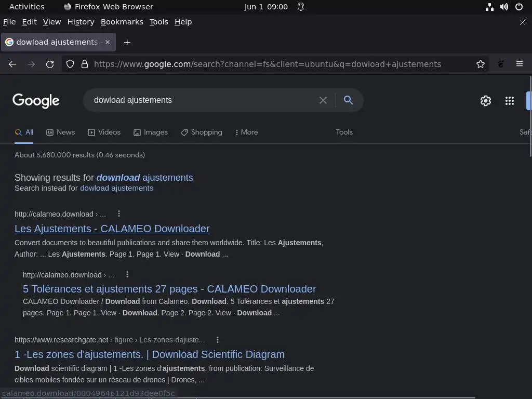
Task: Open the Firefox hamburger application menu
Action: pyautogui.click(x=520, y=64)
